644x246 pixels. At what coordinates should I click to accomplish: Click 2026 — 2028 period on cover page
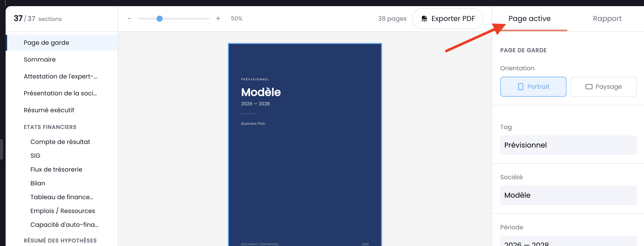point(256,104)
